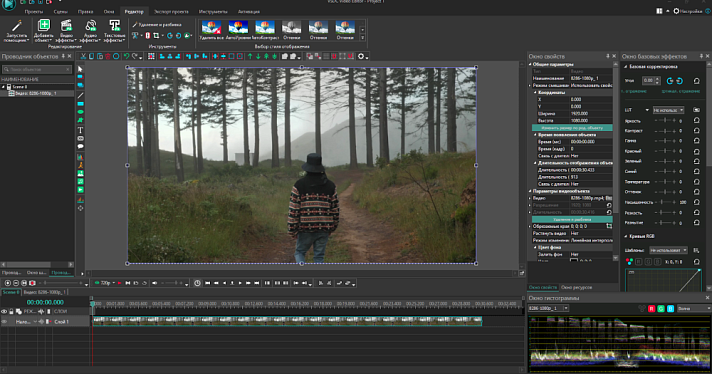Adjust the Яркость slider

coord(665,120)
